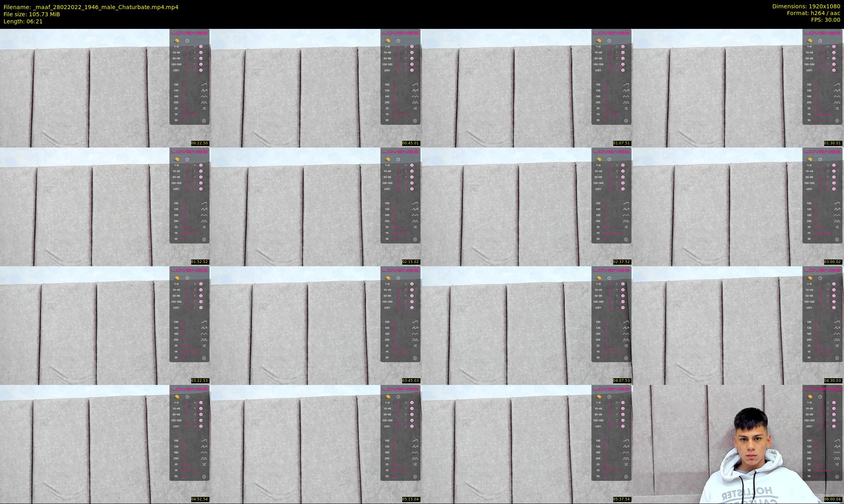This screenshot has height=504, width=844.
Task: Click gold coins icon in first thumbnail
Action: pos(177,41)
